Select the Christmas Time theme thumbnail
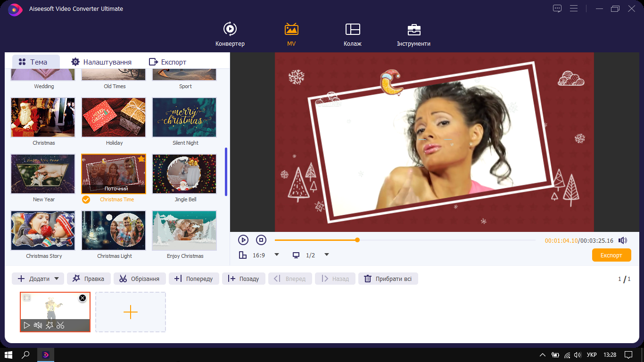Image resolution: width=644 pixels, height=362 pixels. click(114, 174)
